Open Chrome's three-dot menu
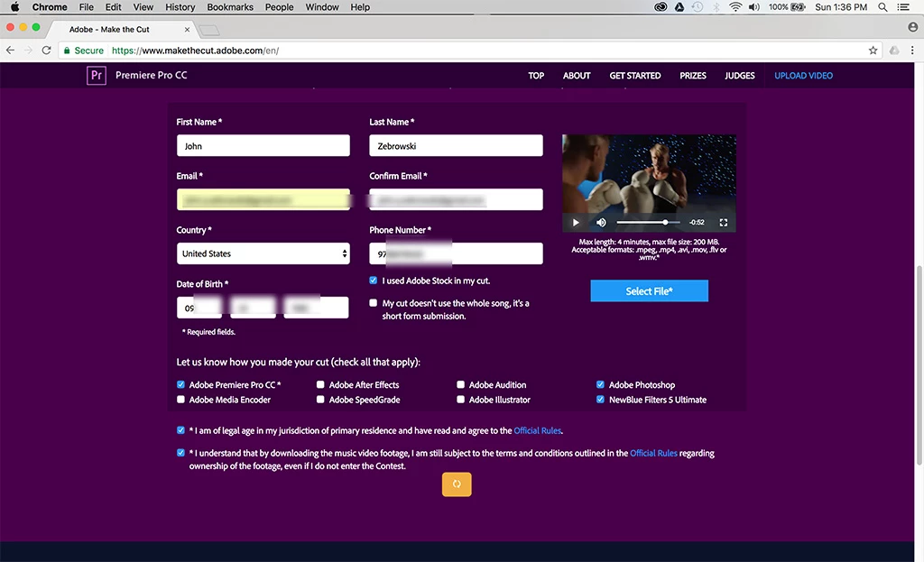The image size is (924, 562). (x=912, y=51)
